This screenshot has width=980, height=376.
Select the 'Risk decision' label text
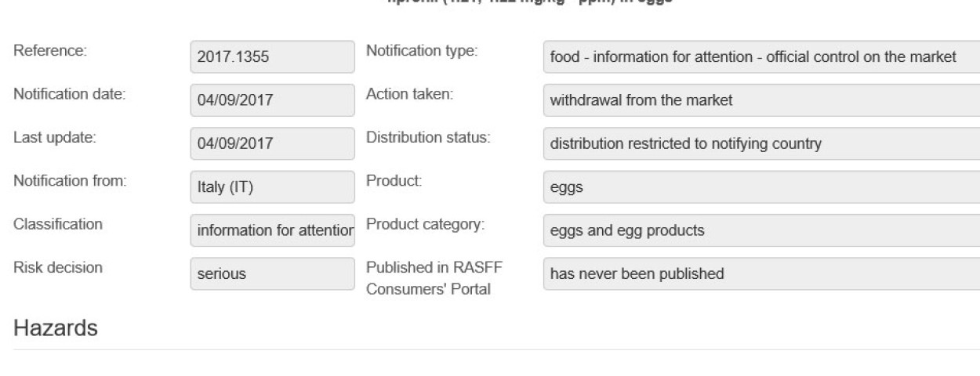58,267
